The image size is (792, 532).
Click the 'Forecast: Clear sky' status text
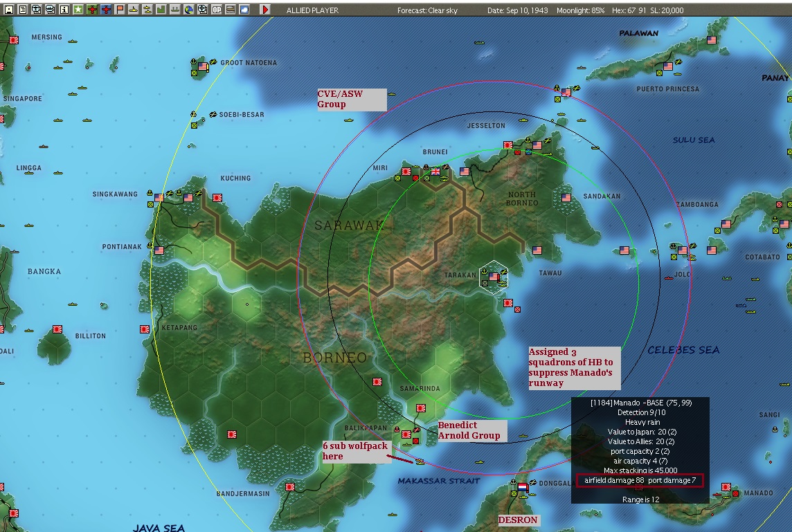427,10
